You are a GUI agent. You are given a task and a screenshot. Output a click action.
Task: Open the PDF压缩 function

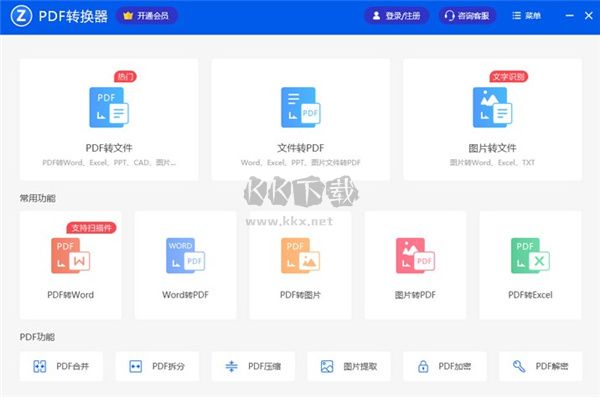253,366
